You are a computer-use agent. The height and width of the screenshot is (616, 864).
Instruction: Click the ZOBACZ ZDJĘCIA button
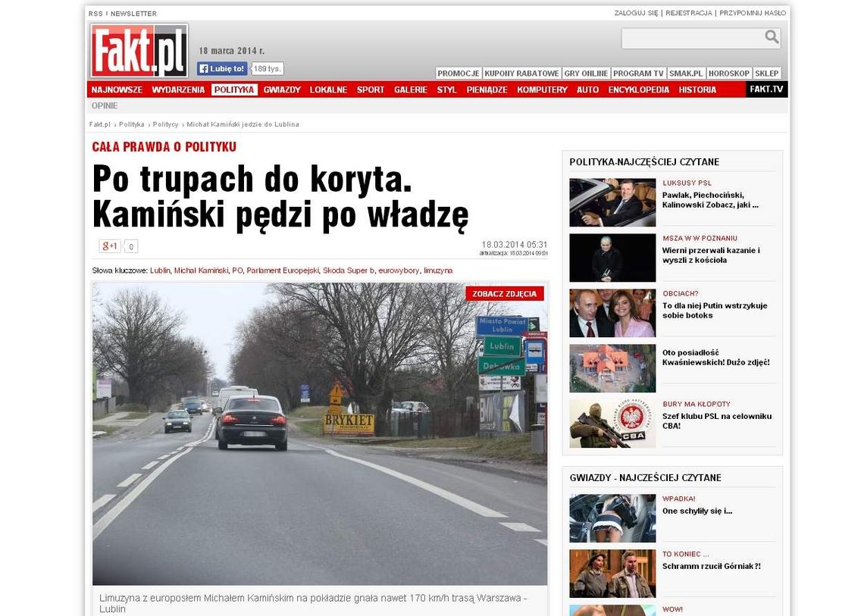point(505,293)
